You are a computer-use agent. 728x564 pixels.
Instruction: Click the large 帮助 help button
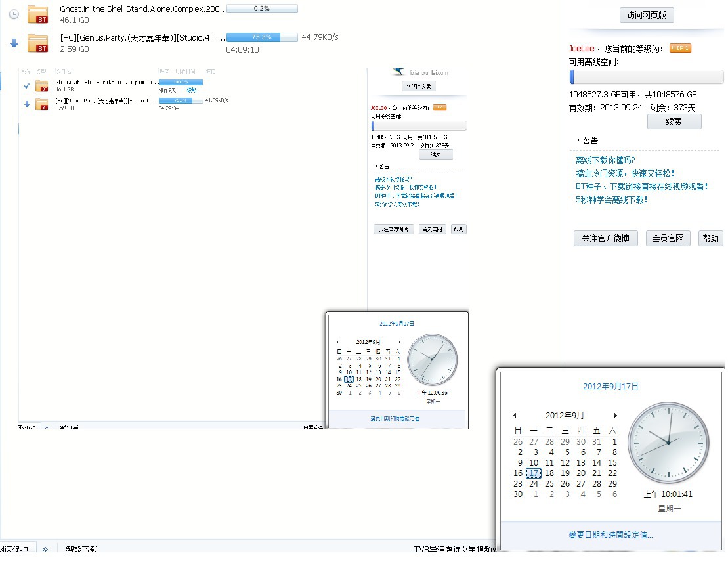pos(710,238)
